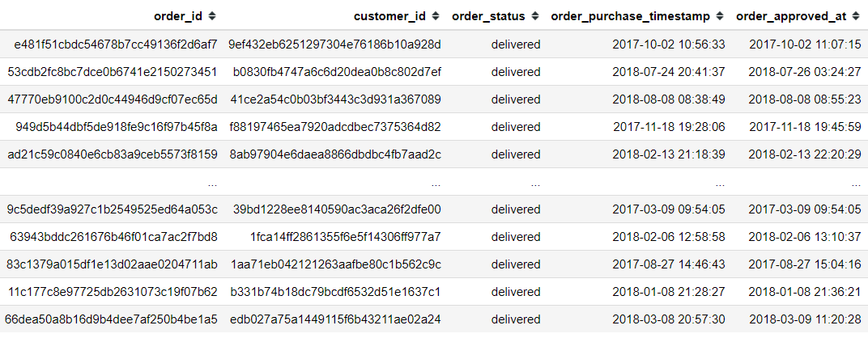Click the order_purchase_timestamp header label
This screenshot has width=868, height=338.
631,16
